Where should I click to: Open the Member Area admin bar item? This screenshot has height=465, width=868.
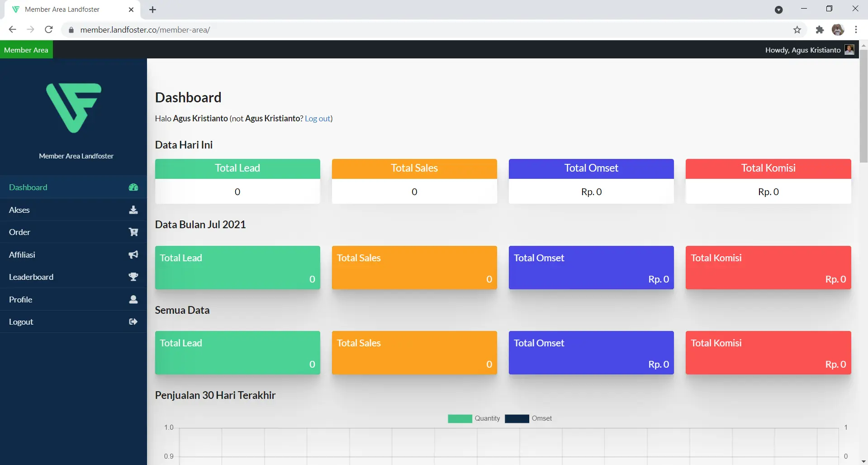[x=26, y=50]
